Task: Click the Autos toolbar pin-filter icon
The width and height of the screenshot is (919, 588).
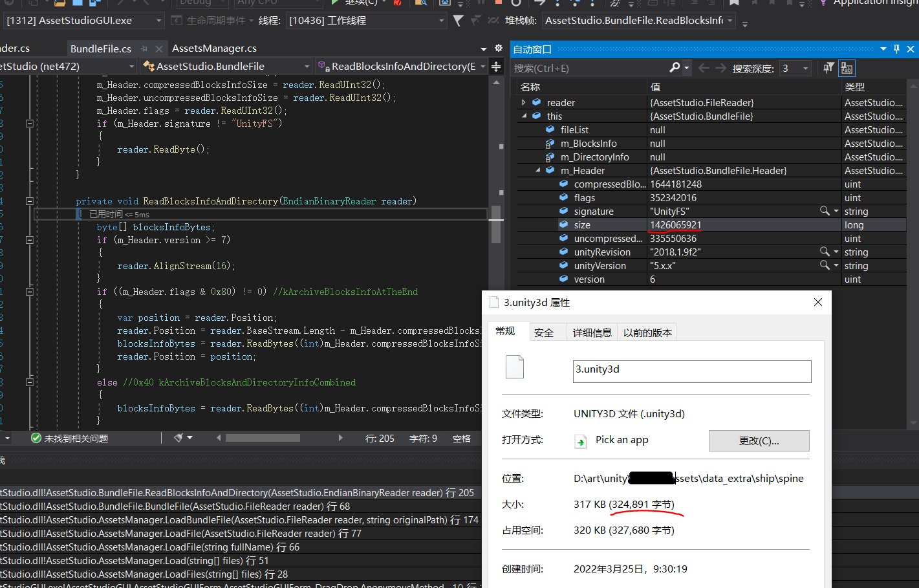Action: (828, 68)
